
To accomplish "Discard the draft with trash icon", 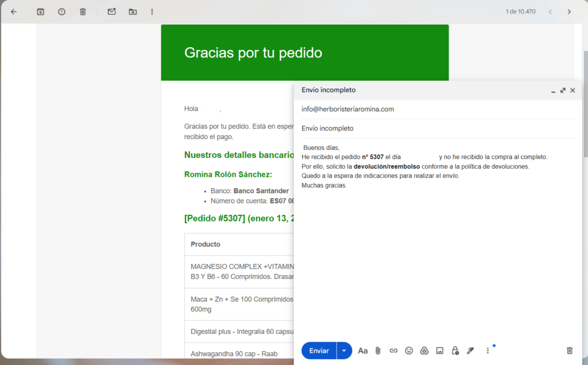I will (x=569, y=351).
